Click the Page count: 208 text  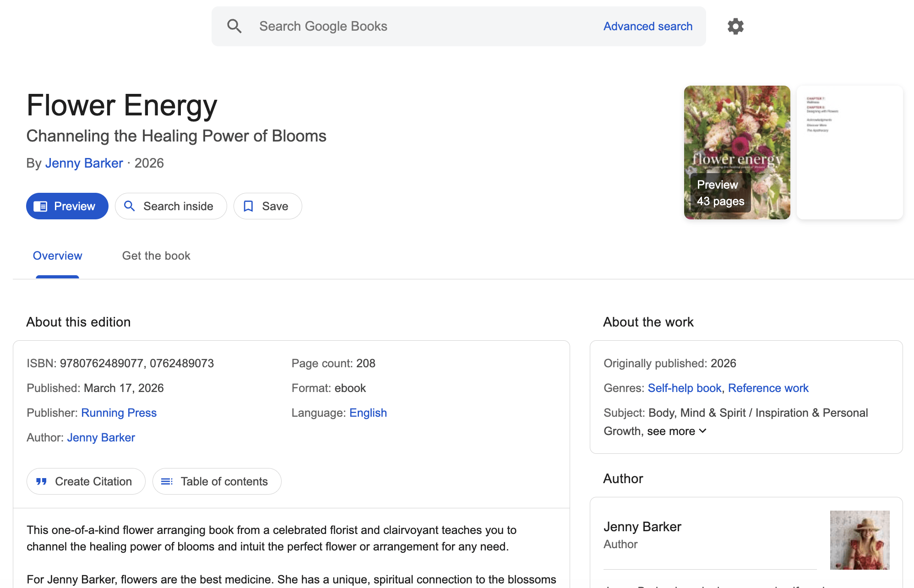(x=333, y=363)
